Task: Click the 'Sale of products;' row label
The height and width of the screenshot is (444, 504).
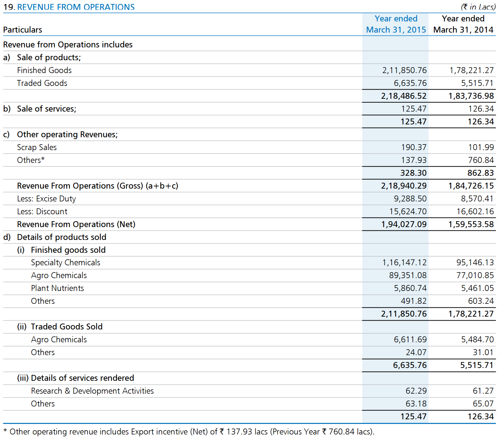Action: click(x=49, y=57)
